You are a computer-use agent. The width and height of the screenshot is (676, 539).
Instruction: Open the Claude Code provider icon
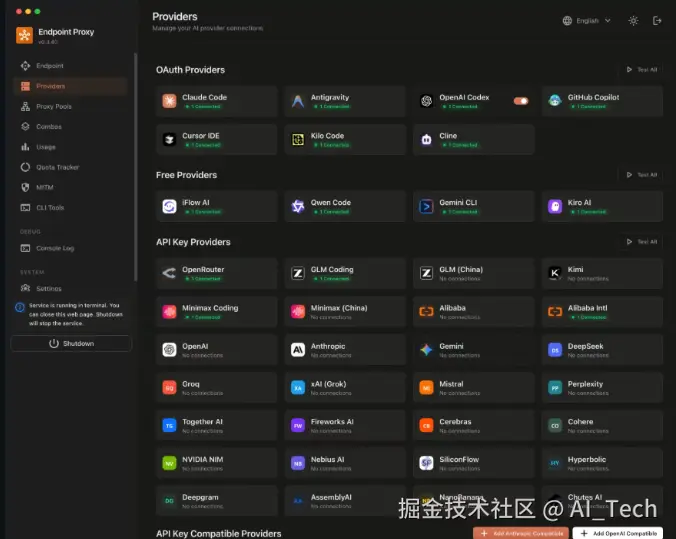coord(169,101)
